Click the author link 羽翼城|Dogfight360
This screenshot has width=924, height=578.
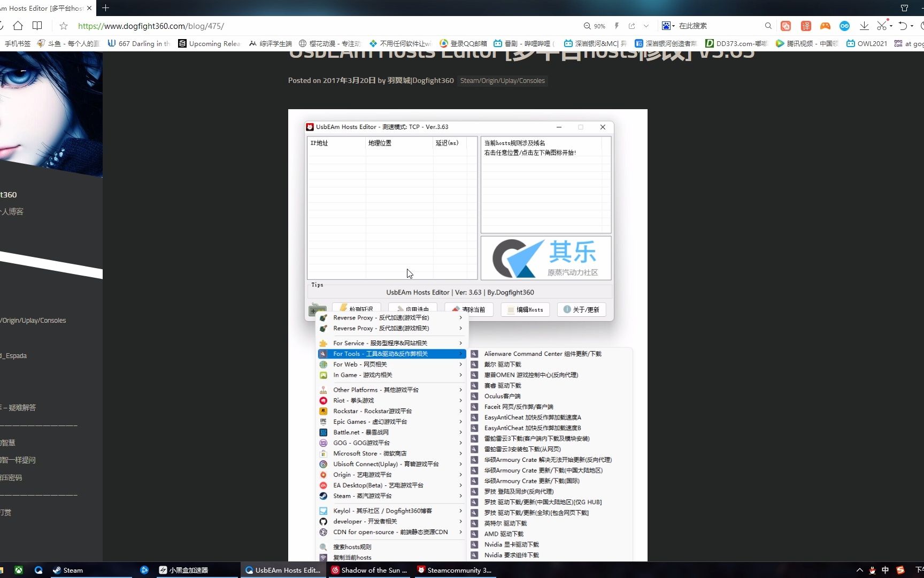[x=420, y=80]
